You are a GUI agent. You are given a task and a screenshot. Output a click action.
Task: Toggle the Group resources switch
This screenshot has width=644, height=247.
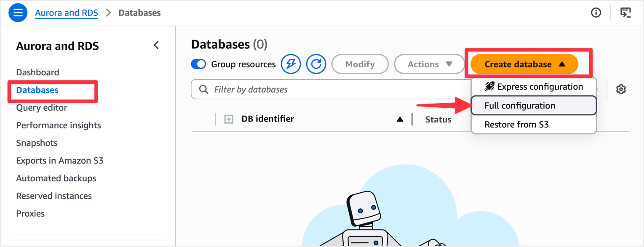(198, 64)
